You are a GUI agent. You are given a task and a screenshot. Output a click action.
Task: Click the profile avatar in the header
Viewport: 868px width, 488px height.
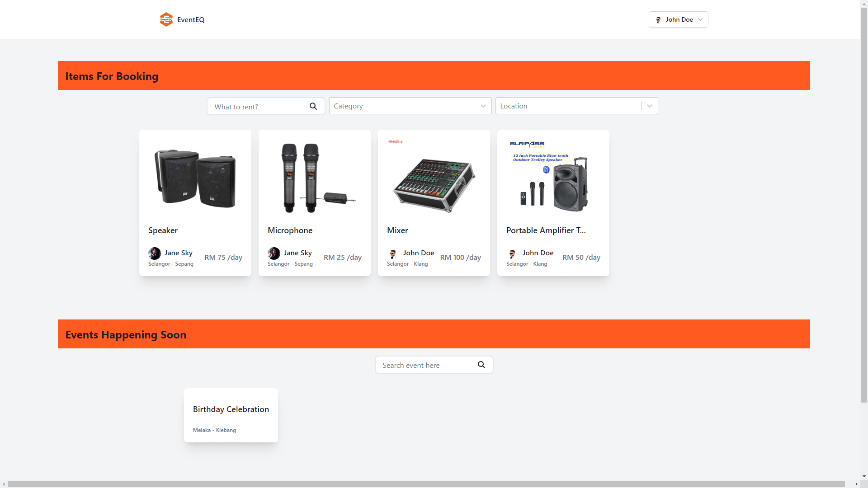coord(659,19)
